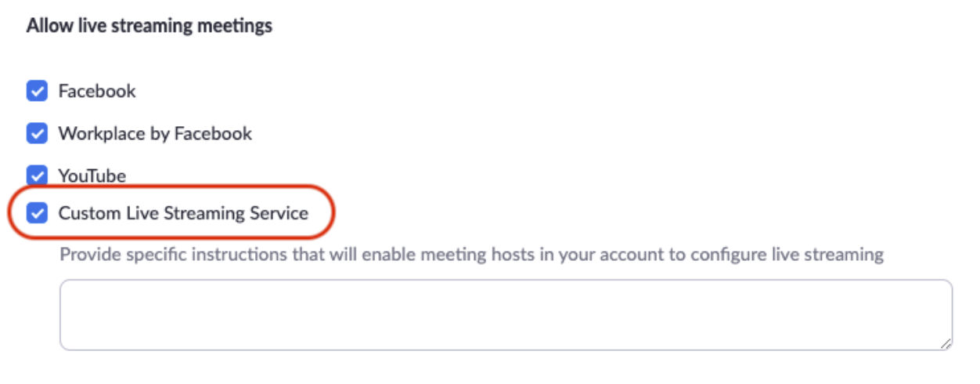The image size is (980, 384).
Task: Toggle the Custom Live Streaming Service checkbox
Action: (x=37, y=213)
